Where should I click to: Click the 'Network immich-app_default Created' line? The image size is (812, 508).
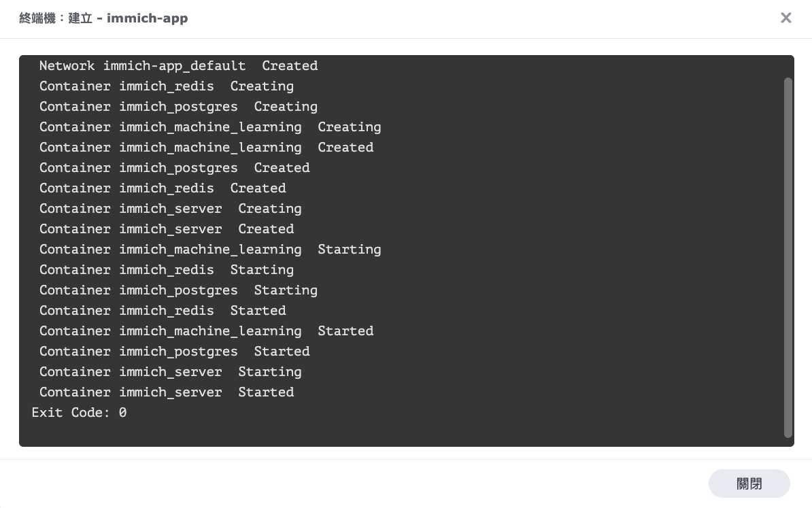tap(179, 66)
